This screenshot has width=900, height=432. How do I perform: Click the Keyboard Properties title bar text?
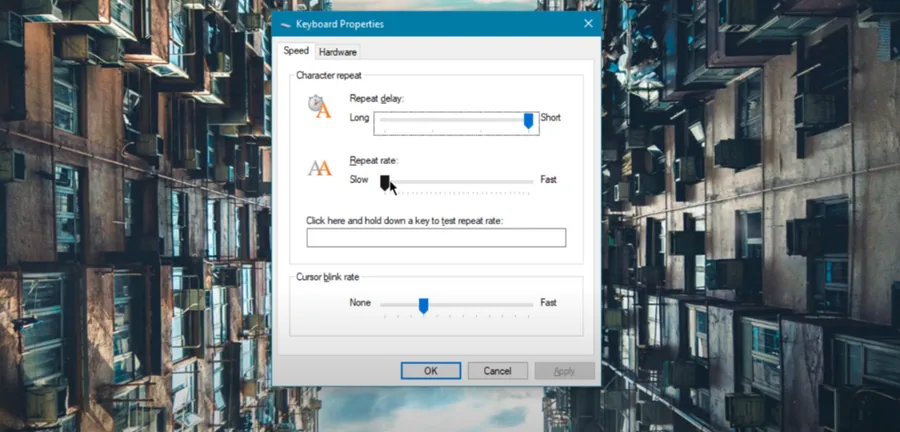pos(340,24)
